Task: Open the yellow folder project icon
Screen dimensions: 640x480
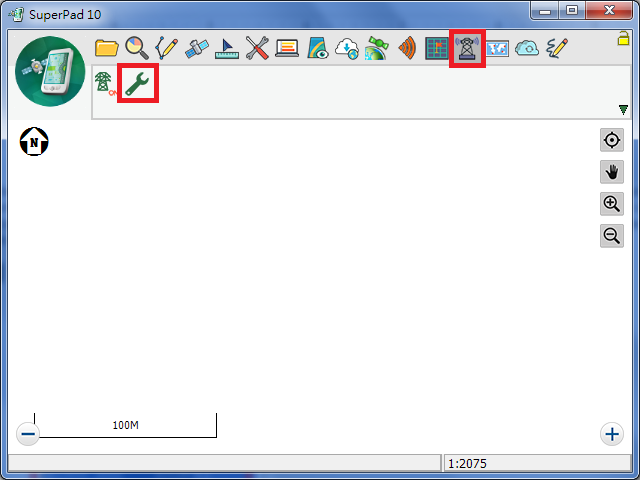Action: [107, 48]
